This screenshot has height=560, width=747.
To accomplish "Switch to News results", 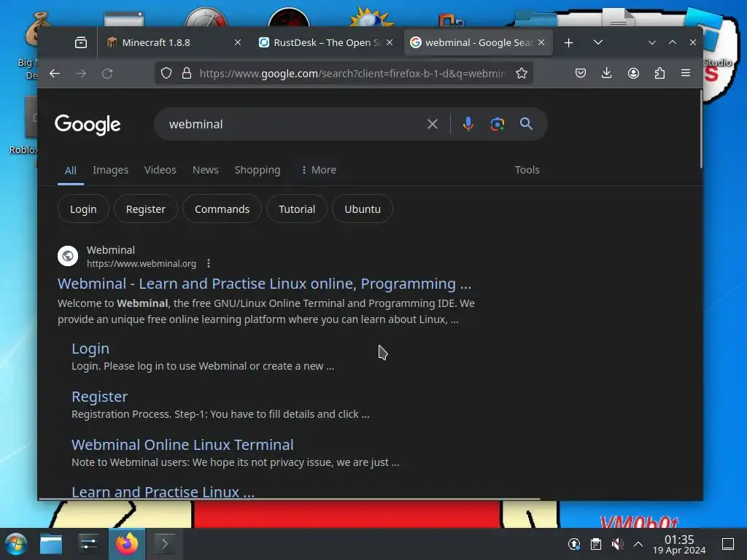I will (x=205, y=170).
